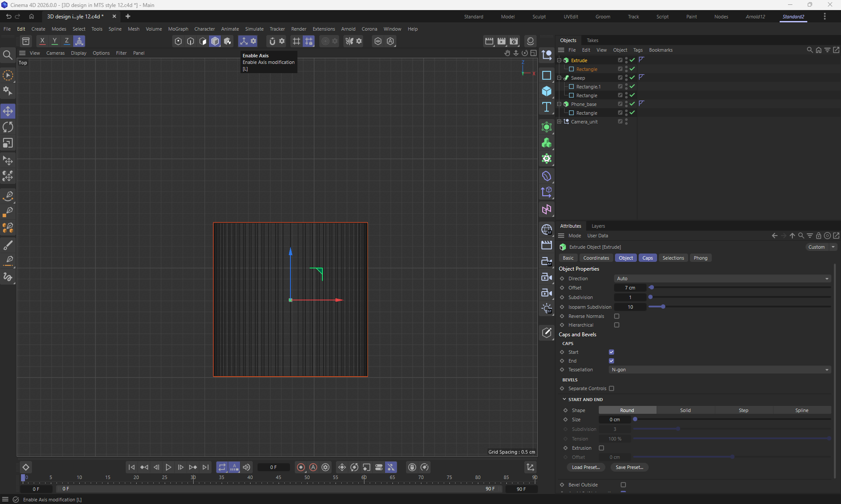Enable the Reverse Normals checkbox
The image size is (841, 504).
617,316
